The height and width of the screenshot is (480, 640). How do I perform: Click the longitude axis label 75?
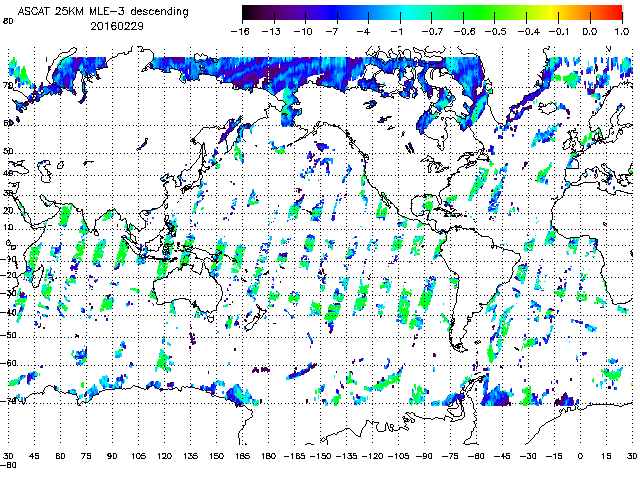(x=86, y=456)
